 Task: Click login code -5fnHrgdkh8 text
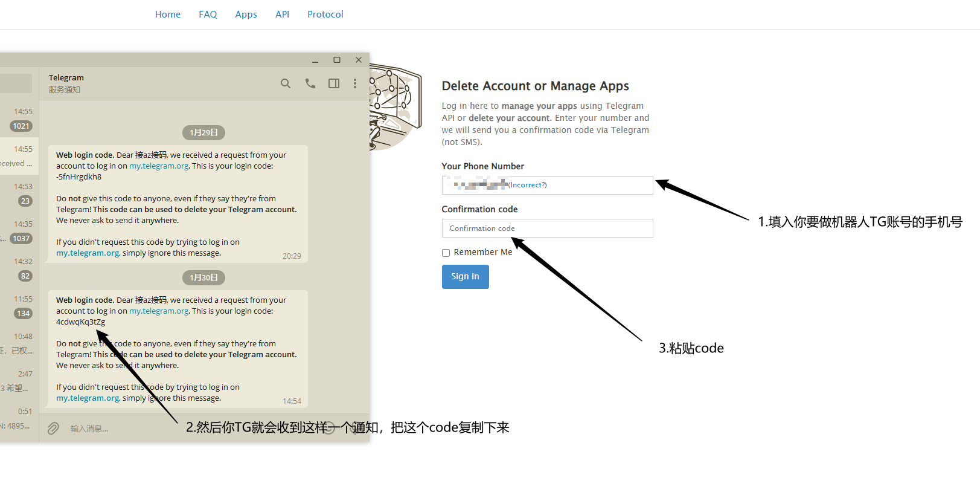pyautogui.click(x=79, y=177)
